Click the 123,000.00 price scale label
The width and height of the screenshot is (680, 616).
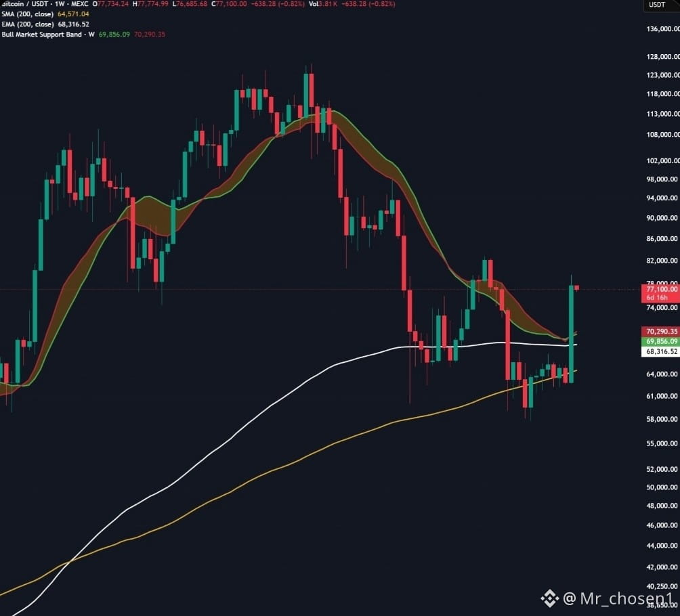(662, 75)
